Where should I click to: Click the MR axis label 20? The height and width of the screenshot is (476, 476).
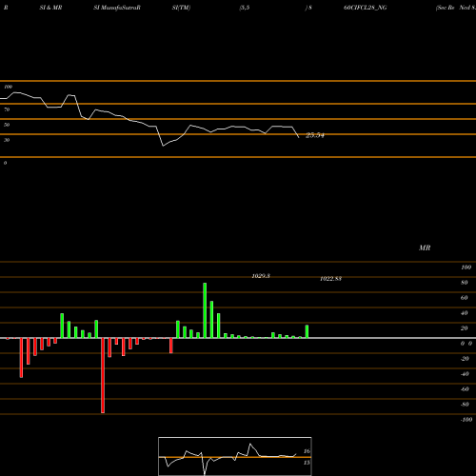click(465, 328)
